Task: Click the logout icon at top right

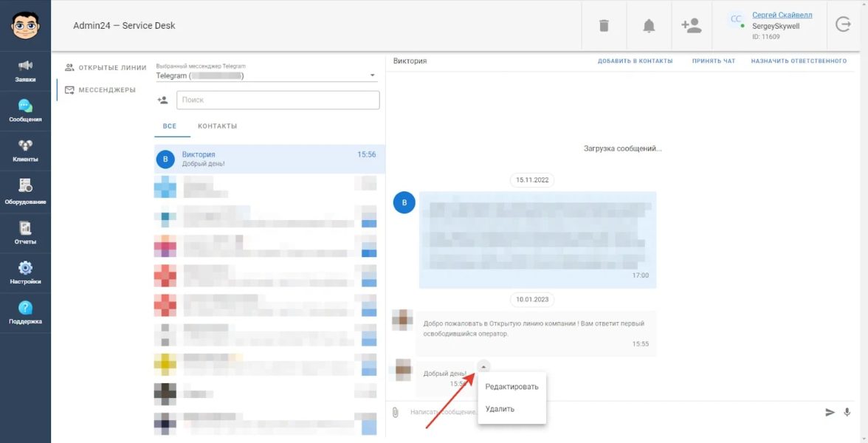Action: coord(843,25)
